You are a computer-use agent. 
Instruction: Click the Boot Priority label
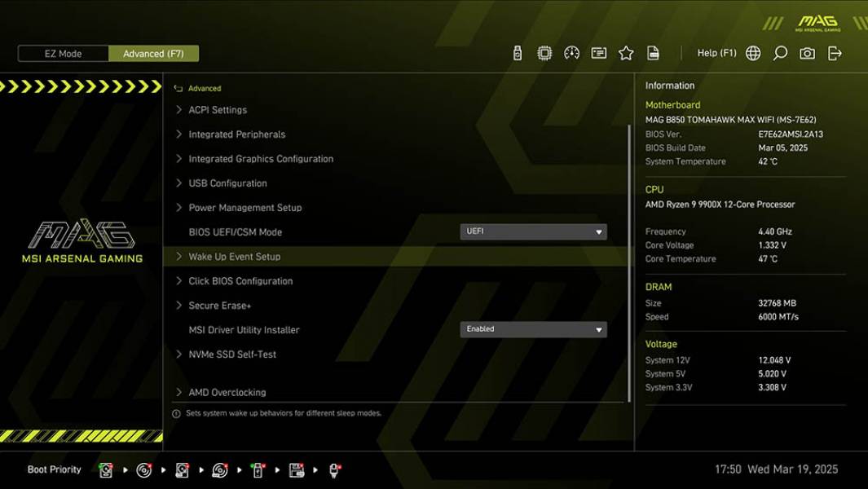point(55,469)
